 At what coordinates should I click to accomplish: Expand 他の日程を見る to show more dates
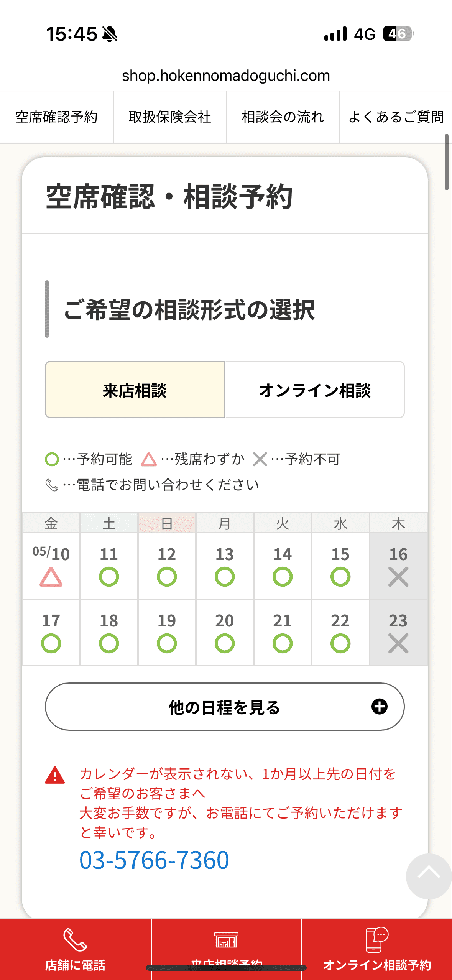tap(225, 707)
